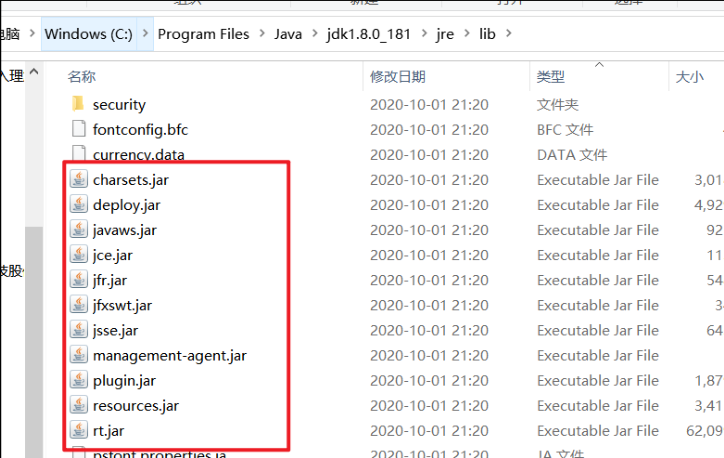Click the deploy.jar file icon
Screen dimensions: 724x458
(x=79, y=205)
